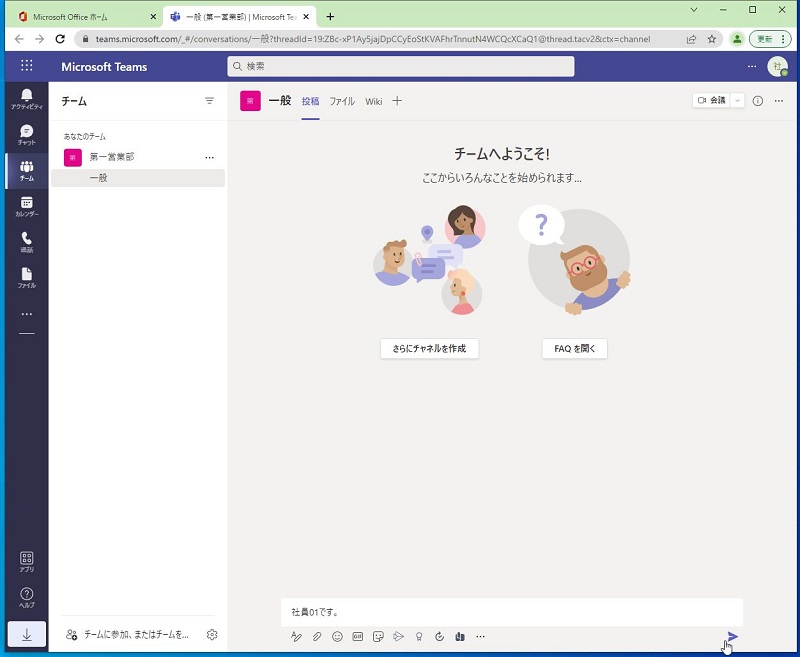Open Files (ファイル) icon in left rail

coord(27,278)
